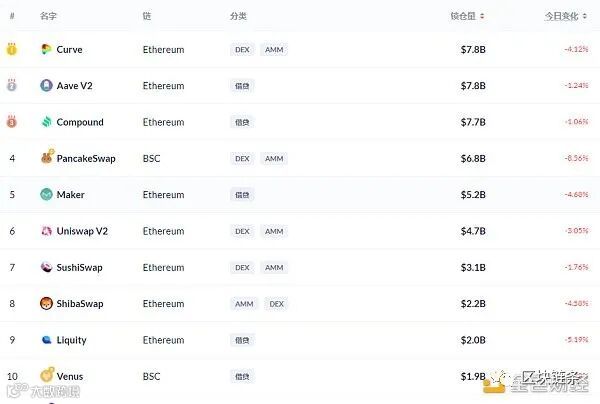The height and width of the screenshot is (404, 600).
Task: Click the gold first-place medal badge
Action: tap(12, 49)
